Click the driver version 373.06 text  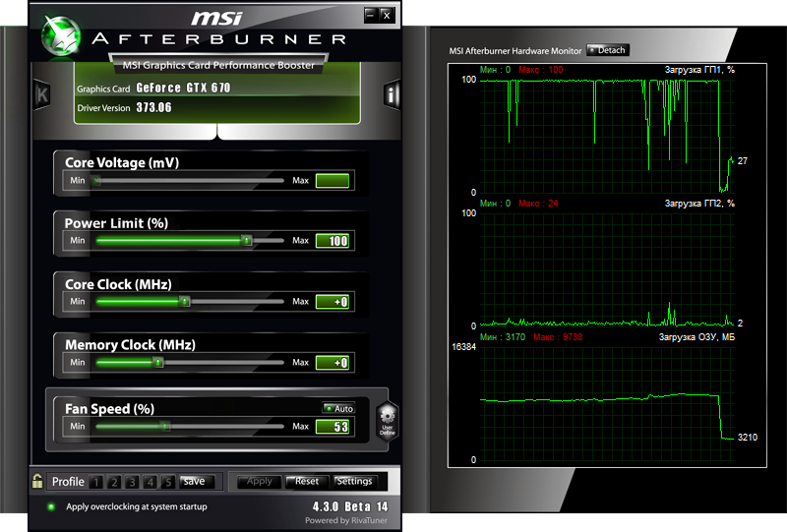pos(154,107)
